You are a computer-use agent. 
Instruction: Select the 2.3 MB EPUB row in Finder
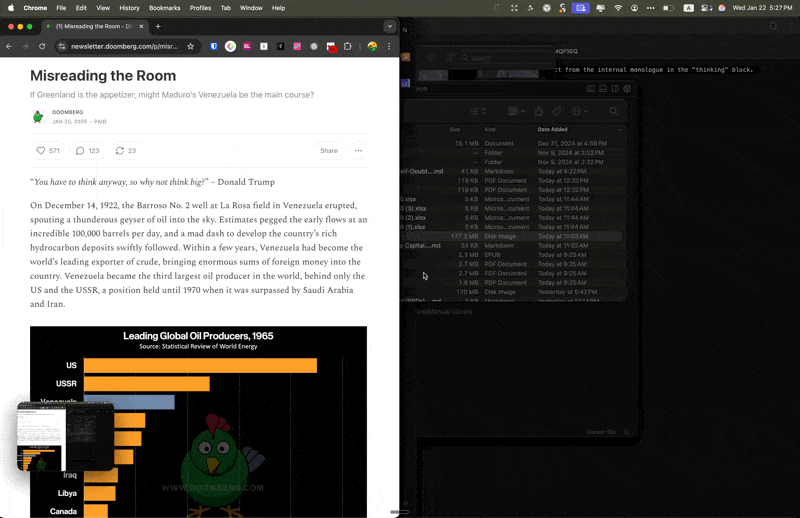[x=512, y=255]
